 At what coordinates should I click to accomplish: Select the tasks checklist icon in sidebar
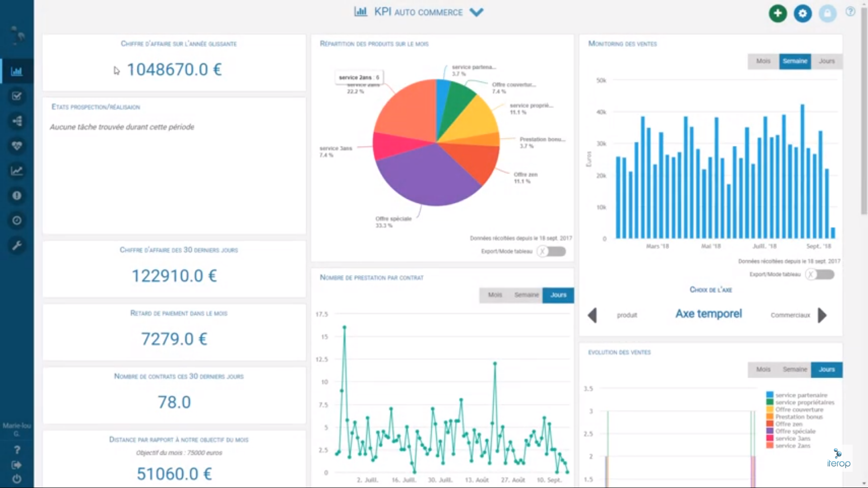pyautogui.click(x=17, y=96)
